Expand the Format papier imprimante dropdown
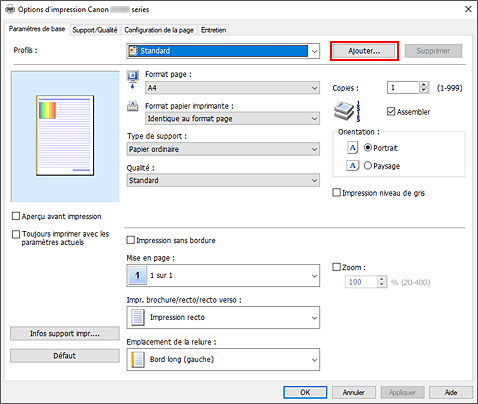The height and width of the screenshot is (404, 478). (232, 119)
